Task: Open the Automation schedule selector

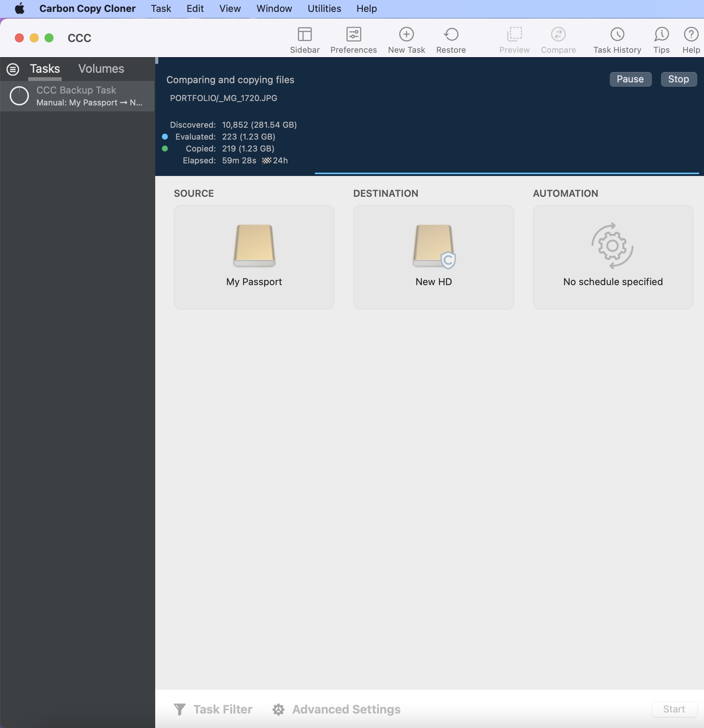Action: pos(613,257)
